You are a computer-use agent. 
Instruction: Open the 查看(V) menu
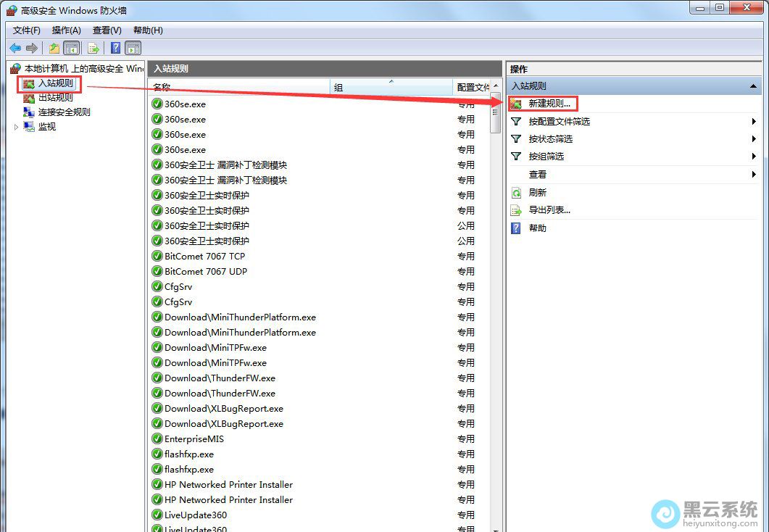[107, 30]
